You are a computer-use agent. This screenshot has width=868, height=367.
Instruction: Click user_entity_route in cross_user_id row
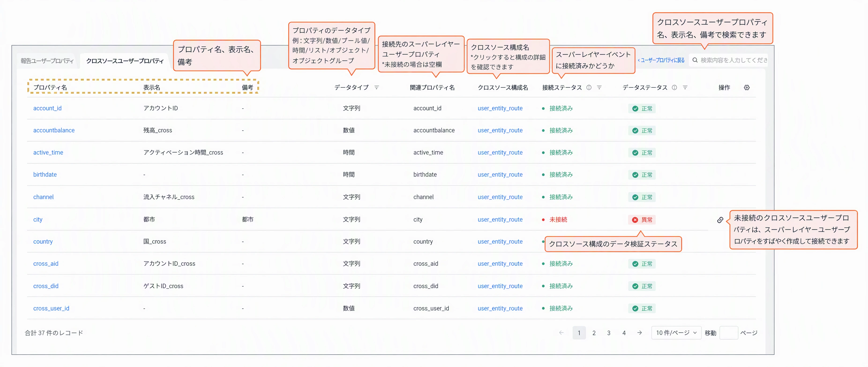(x=500, y=308)
